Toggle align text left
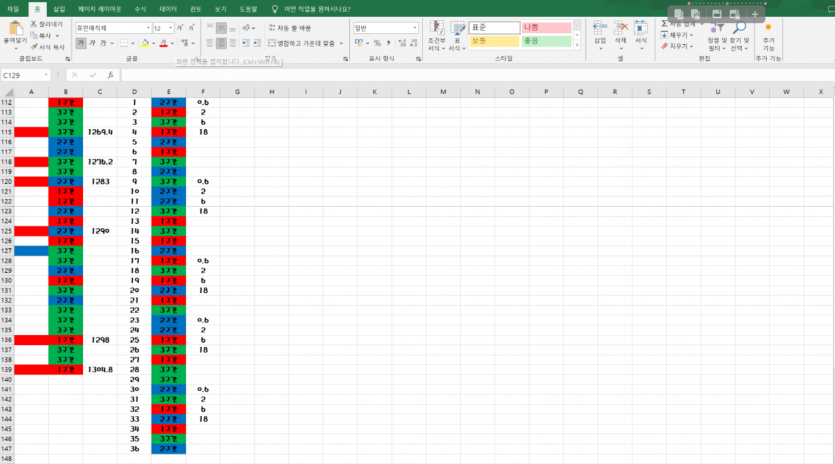This screenshot has width=835, height=464. [210, 43]
